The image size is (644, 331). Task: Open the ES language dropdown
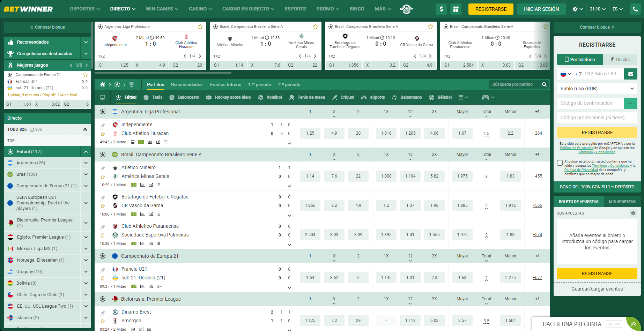pyautogui.click(x=617, y=9)
